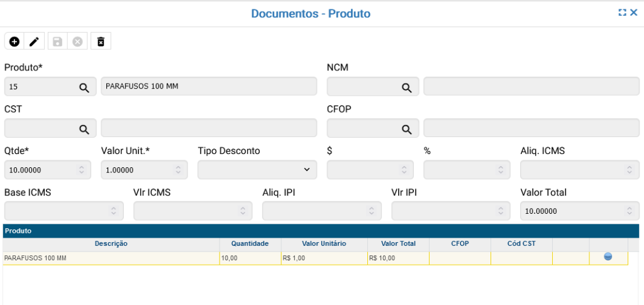Click the Valor Unitário column header
Screen dimensions: 644x305
coord(324,243)
